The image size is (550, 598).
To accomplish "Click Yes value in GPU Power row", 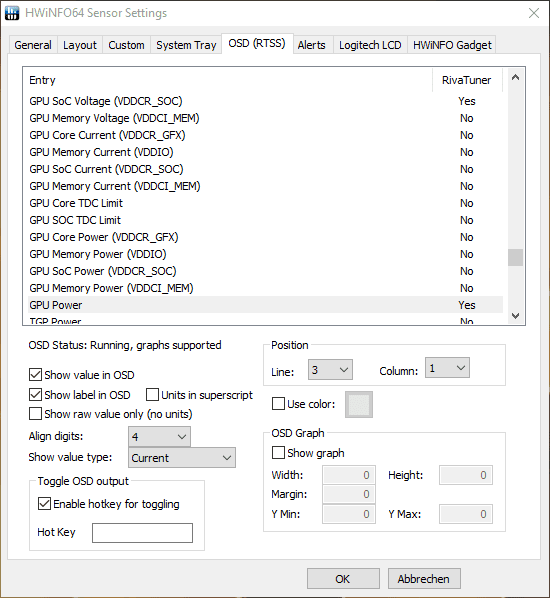I will (467, 305).
